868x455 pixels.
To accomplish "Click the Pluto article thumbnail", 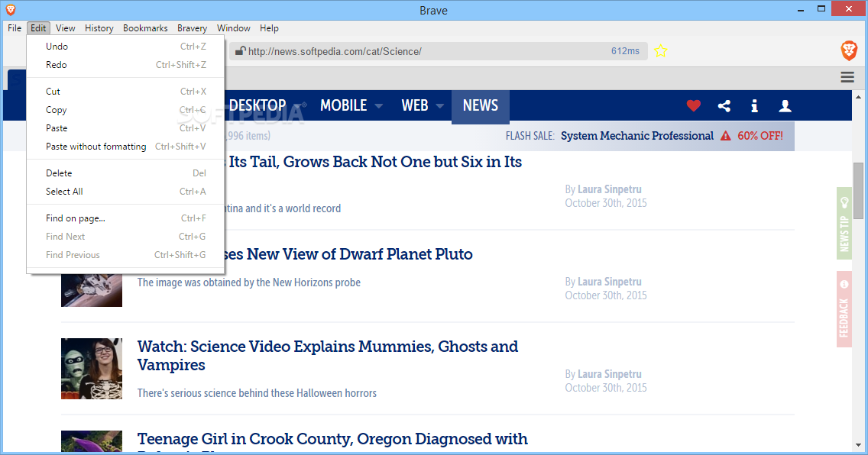I will point(92,289).
